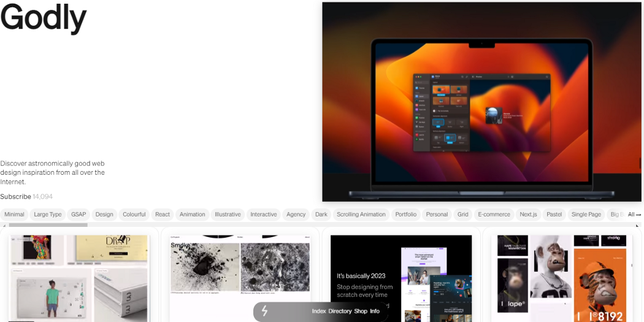Open the Info menu item
This screenshot has height=322, width=644.
(x=375, y=312)
